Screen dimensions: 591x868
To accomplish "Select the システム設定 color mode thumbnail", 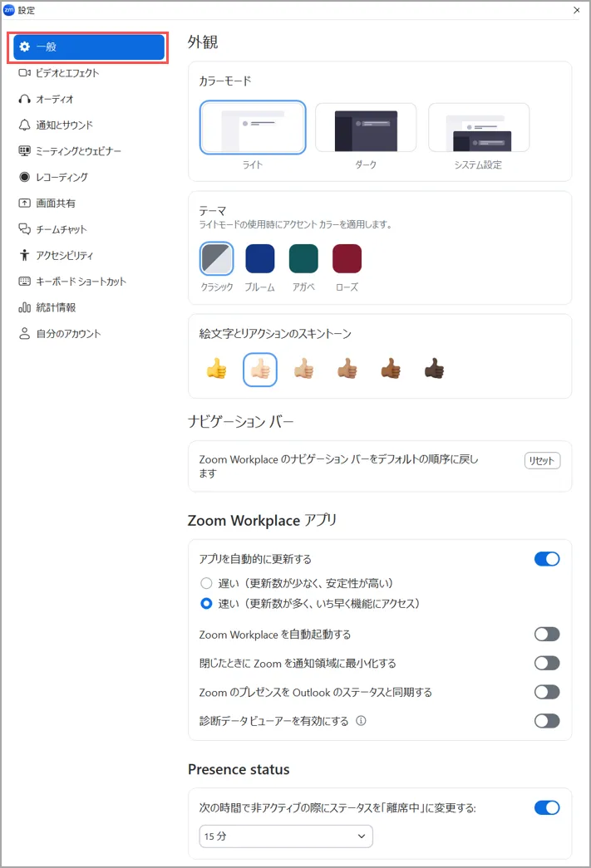I will coord(479,127).
